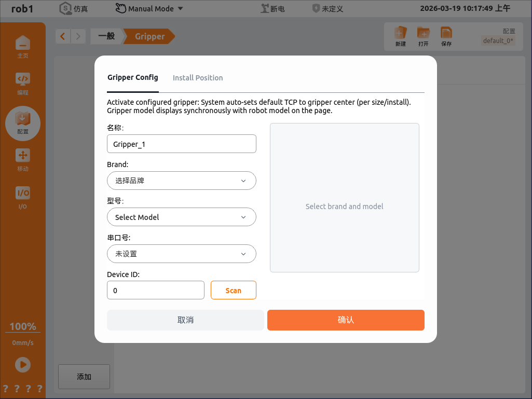Click the Scan button
Screen dimensions: 532x399
(233, 291)
